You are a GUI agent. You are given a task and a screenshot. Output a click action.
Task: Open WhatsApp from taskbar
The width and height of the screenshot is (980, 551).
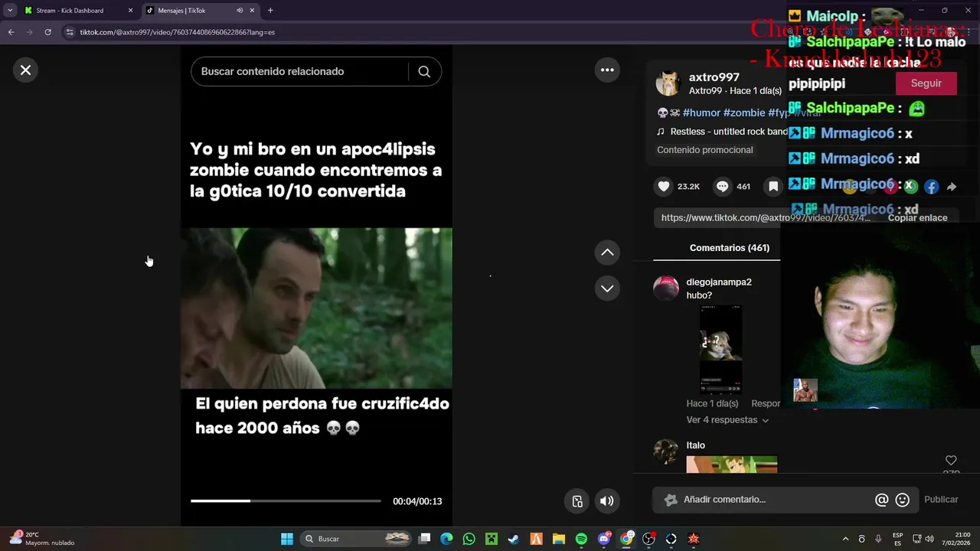tap(469, 539)
